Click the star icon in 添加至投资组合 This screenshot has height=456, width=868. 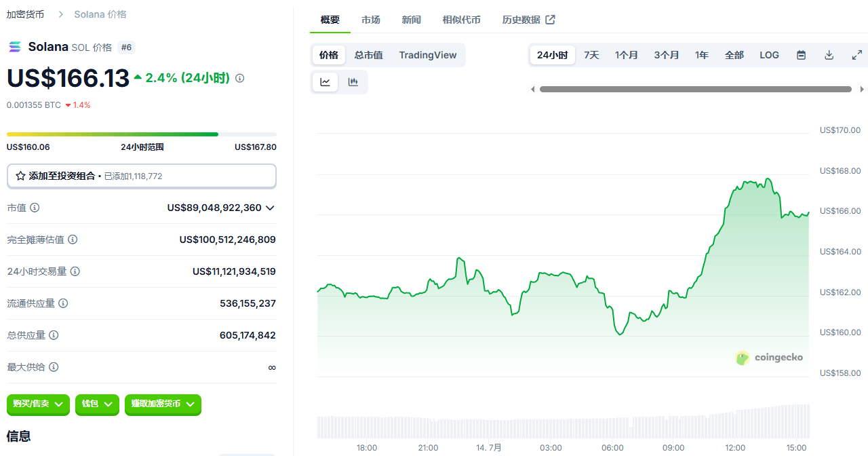coord(20,176)
